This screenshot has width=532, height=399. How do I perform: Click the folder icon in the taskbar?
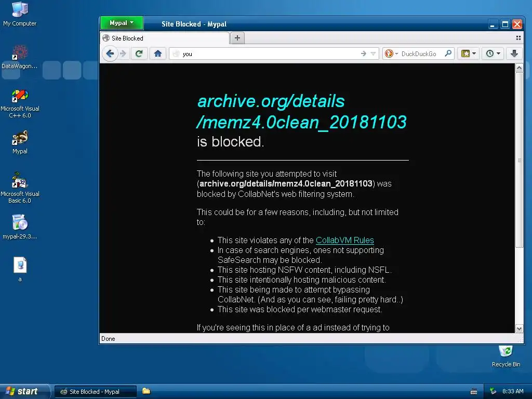pos(146,391)
